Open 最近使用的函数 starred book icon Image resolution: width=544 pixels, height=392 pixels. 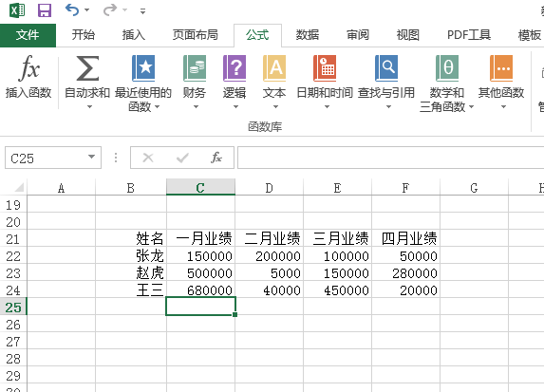(x=143, y=68)
